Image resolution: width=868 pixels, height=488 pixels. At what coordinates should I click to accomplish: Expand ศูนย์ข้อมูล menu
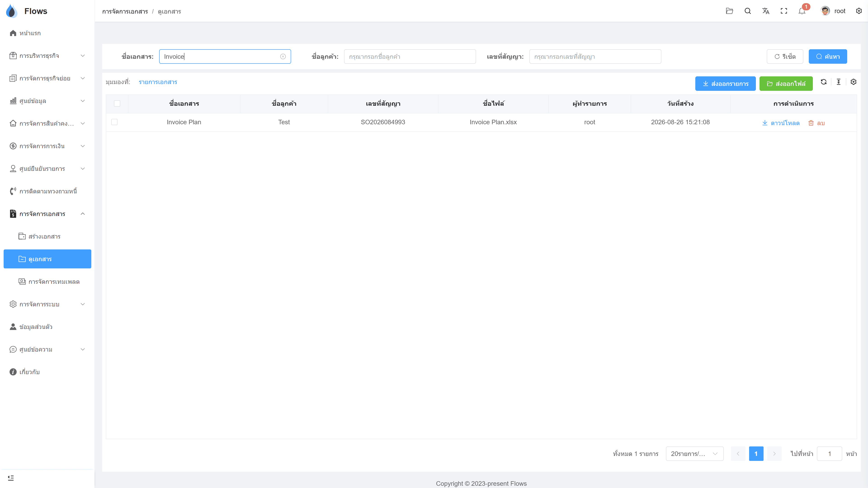tap(47, 101)
